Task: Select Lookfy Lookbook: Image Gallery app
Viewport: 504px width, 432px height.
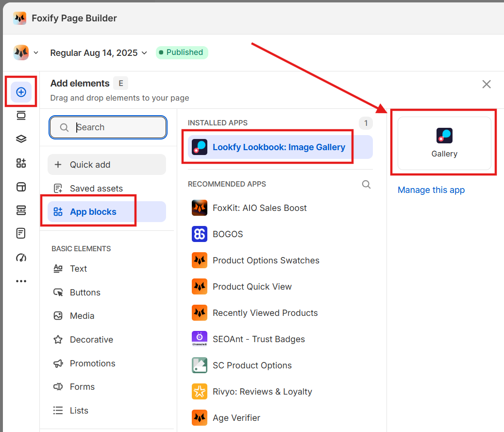Action: [x=280, y=147]
